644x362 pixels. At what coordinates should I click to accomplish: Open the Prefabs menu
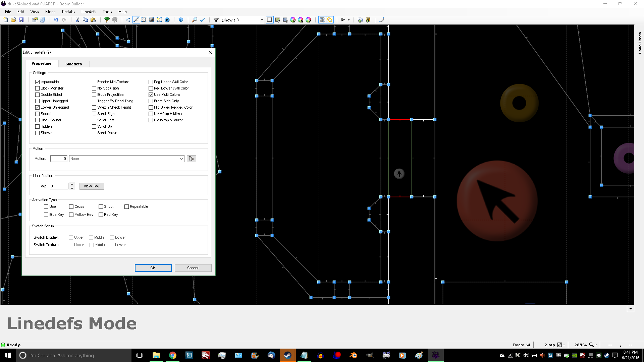tap(68, 11)
